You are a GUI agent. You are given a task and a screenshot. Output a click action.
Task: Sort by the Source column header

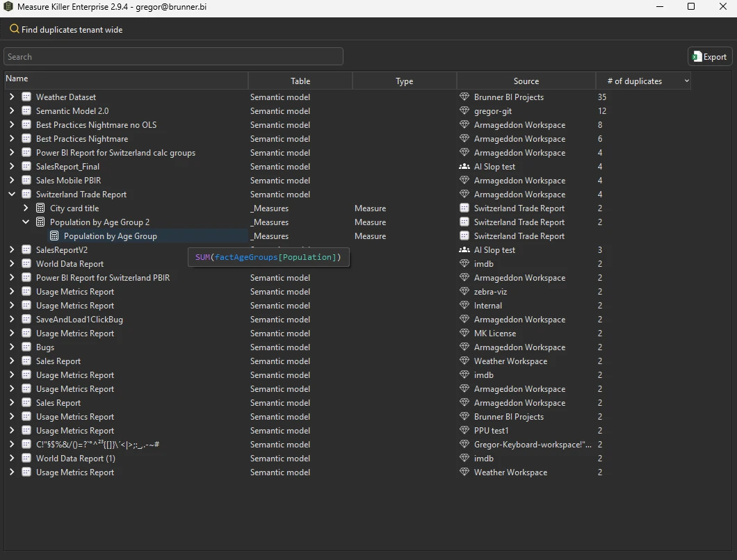[x=526, y=81]
